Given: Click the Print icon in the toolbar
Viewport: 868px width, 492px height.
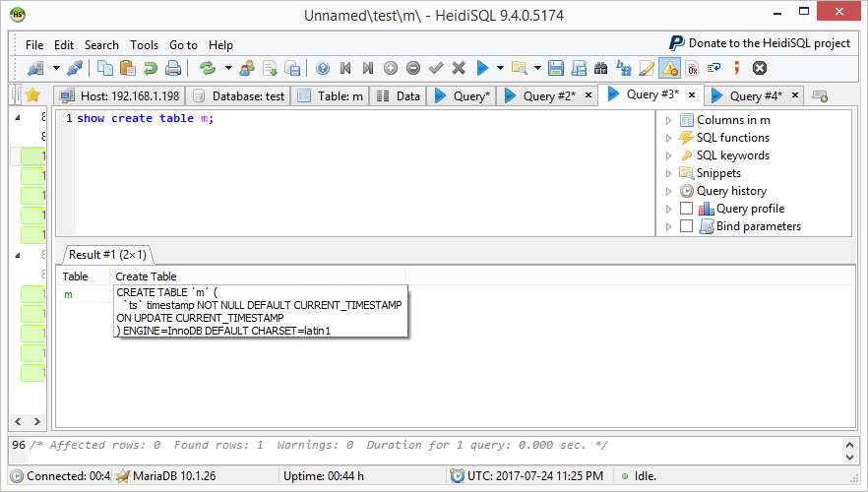Looking at the screenshot, I should (x=173, y=68).
